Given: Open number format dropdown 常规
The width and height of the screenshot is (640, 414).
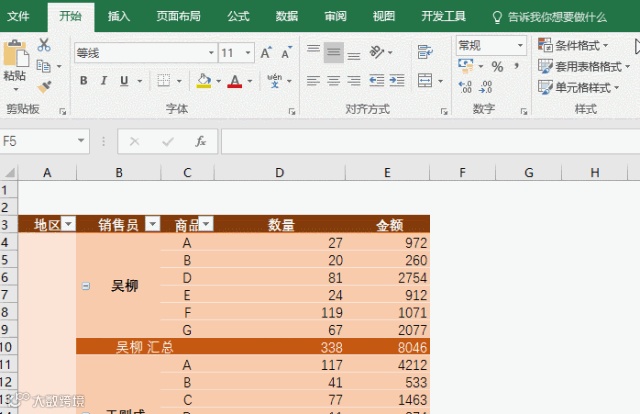Looking at the screenshot, I should [520, 45].
